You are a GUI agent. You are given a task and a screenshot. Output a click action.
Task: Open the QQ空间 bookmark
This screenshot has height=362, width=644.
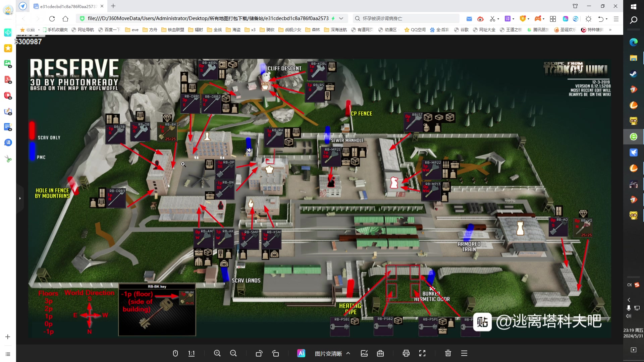(415, 30)
